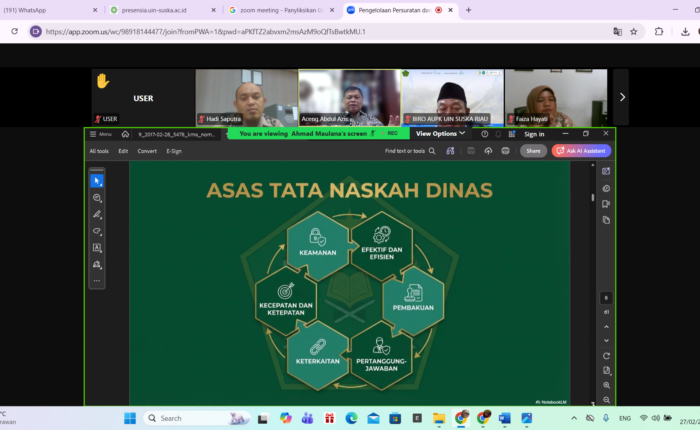
Task: Open the View Options dropdown
Action: pos(440,133)
